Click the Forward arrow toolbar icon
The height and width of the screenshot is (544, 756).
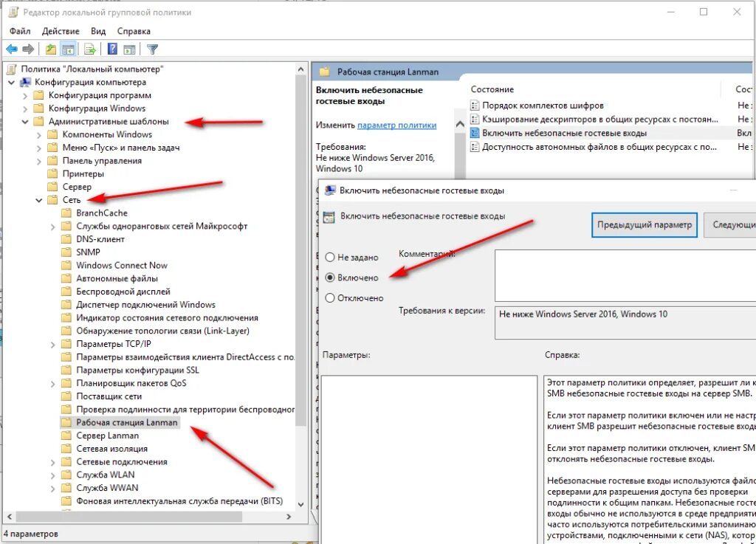[x=29, y=49]
